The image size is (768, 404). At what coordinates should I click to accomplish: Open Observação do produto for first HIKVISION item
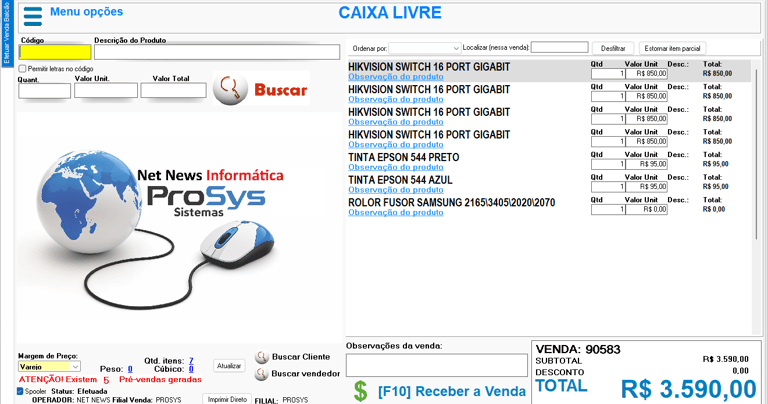pos(396,77)
